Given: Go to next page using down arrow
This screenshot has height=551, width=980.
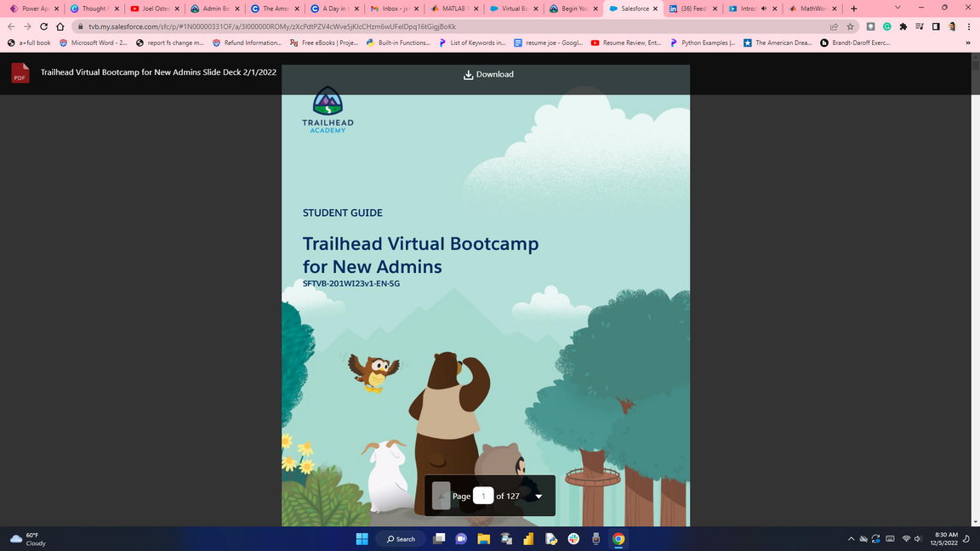Looking at the screenshot, I should [538, 496].
